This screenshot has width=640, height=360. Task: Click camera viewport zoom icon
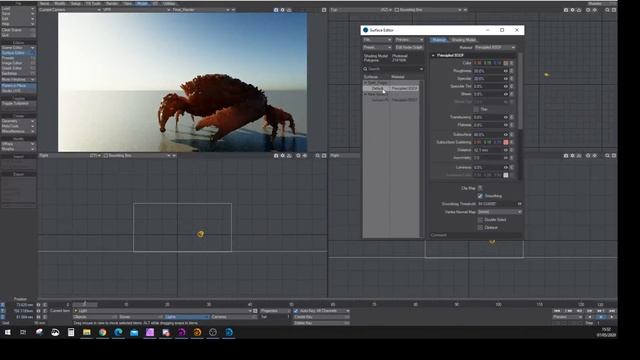289,10
